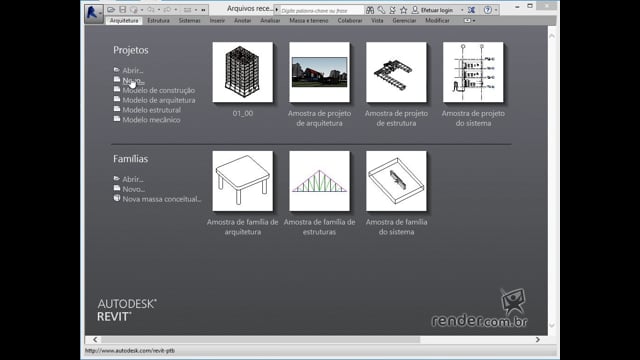Click icon beside Modelo de arquitetura

[x=117, y=99]
